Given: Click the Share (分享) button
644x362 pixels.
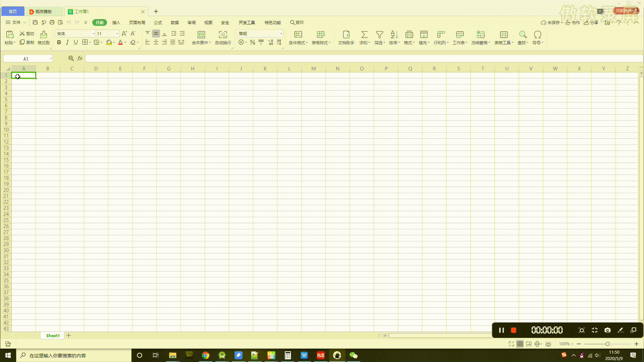Looking at the screenshot, I should point(591,22).
